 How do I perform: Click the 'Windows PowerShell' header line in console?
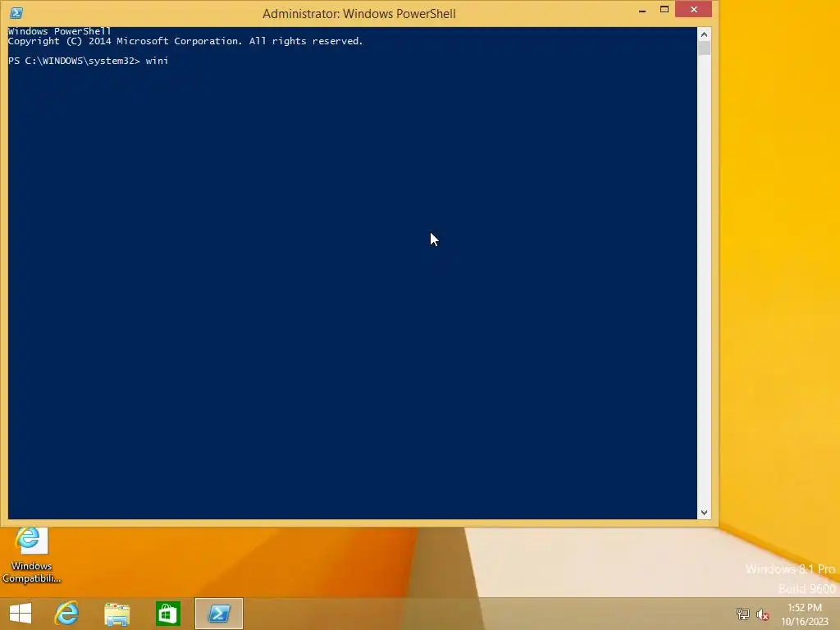(x=59, y=31)
